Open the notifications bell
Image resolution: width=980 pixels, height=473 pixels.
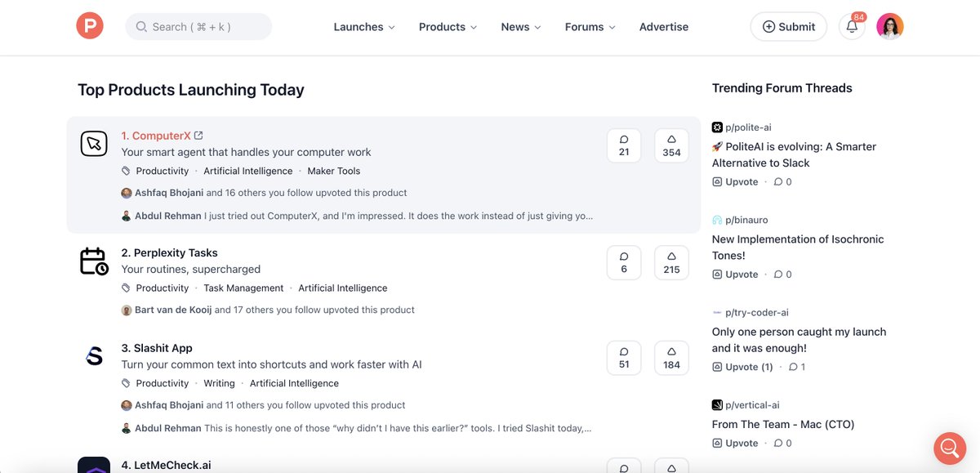(852, 26)
